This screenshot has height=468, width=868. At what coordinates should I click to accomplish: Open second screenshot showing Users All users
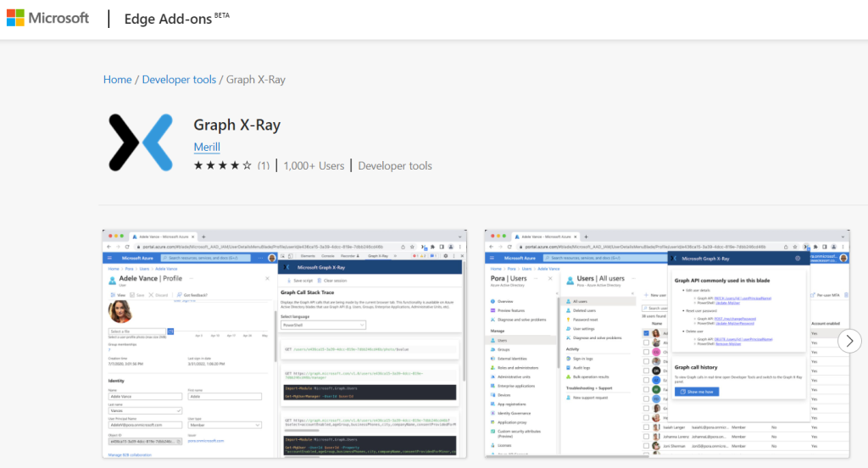[x=667, y=344]
